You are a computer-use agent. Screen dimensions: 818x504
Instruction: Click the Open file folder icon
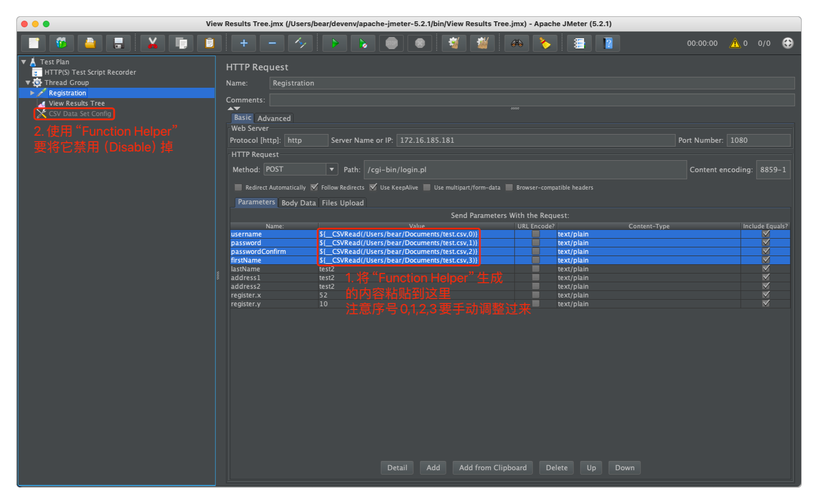click(x=90, y=43)
